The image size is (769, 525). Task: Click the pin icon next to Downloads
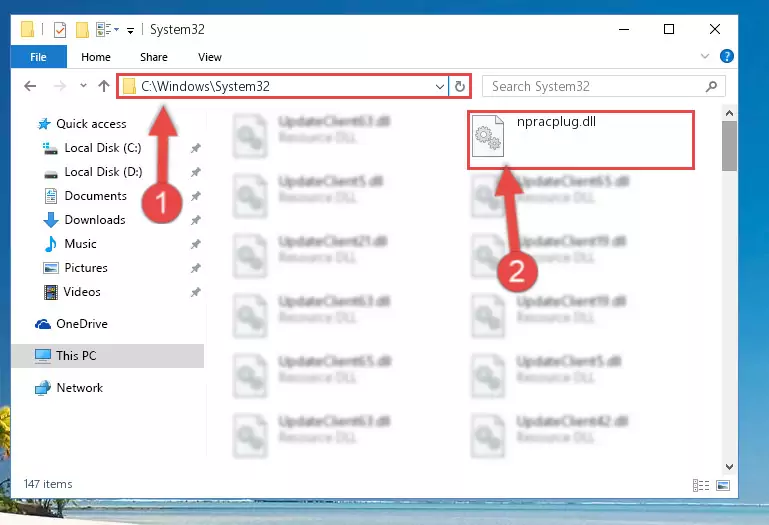[x=195, y=220]
